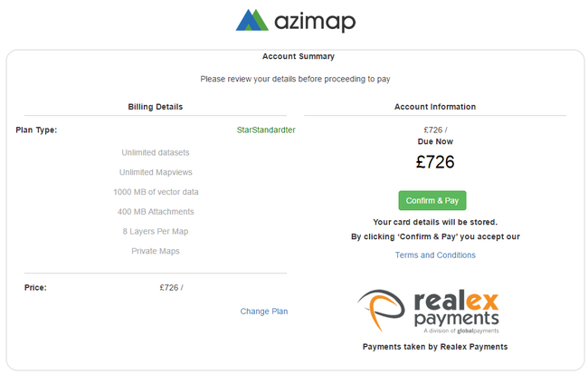The width and height of the screenshot is (588, 375).
Task: Click the Change Plan link
Action: click(x=264, y=312)
